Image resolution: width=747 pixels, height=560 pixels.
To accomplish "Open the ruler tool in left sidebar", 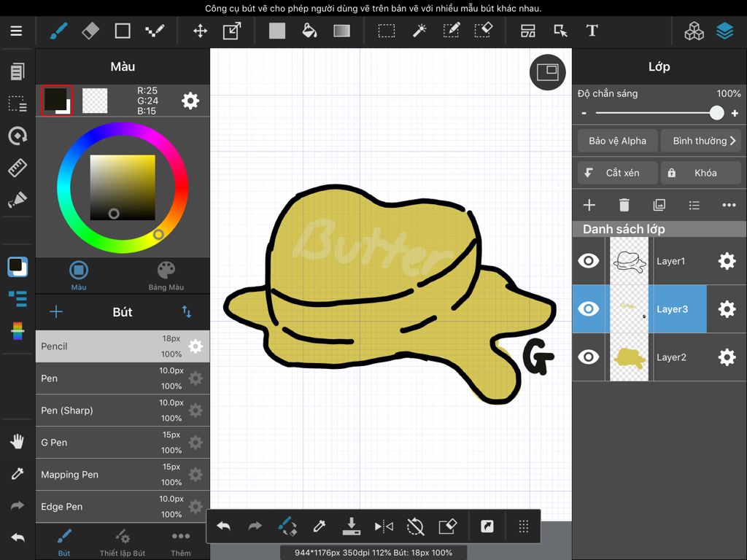I will pos(18,168).
